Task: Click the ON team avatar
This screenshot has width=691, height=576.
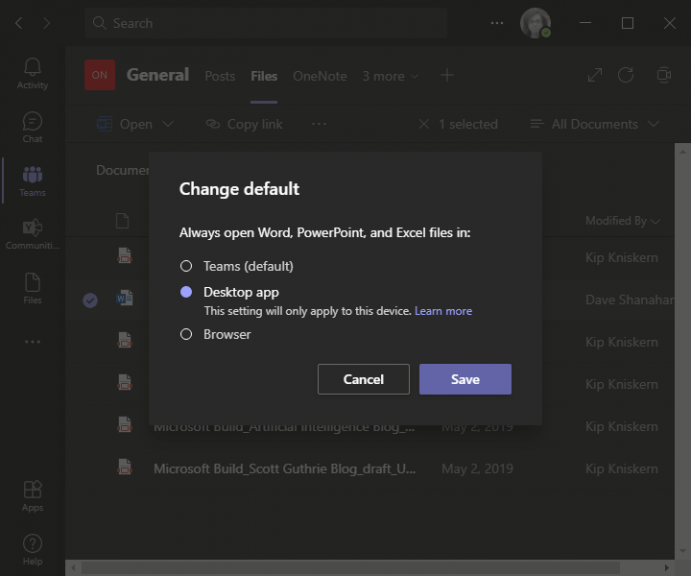Action: pyautogui.click(x=100, y=75)
